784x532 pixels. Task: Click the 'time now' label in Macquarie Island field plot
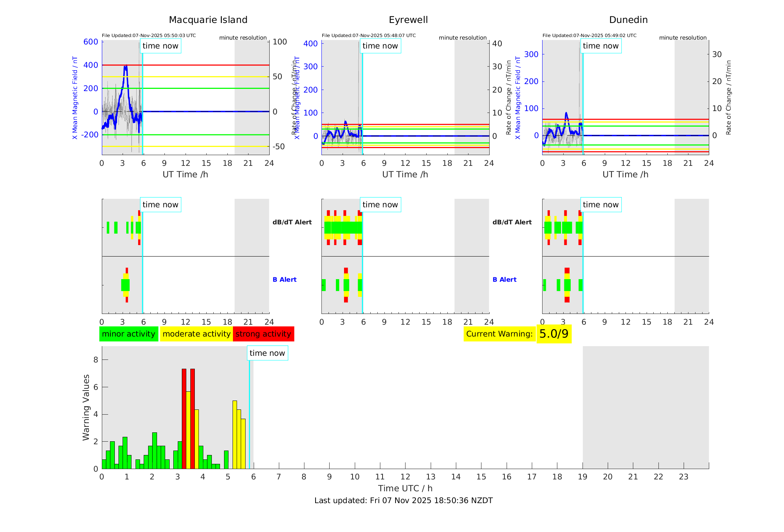(160, 46)
